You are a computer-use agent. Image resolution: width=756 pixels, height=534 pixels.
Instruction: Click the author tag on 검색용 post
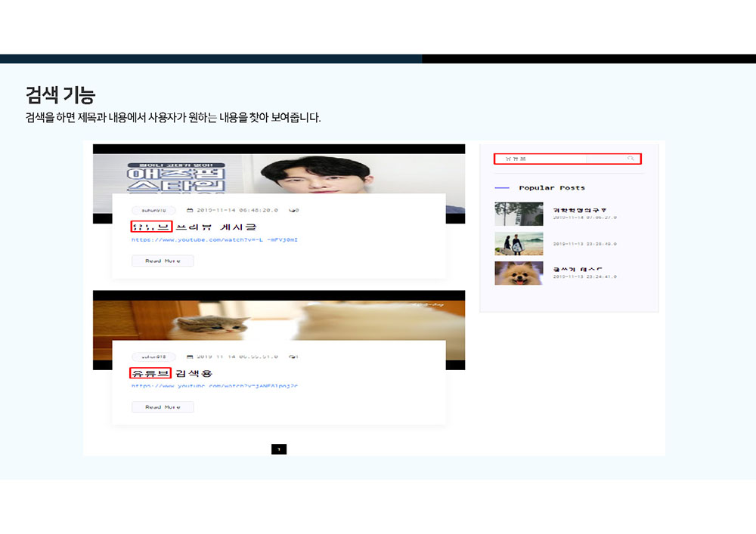tap(153, 357)
